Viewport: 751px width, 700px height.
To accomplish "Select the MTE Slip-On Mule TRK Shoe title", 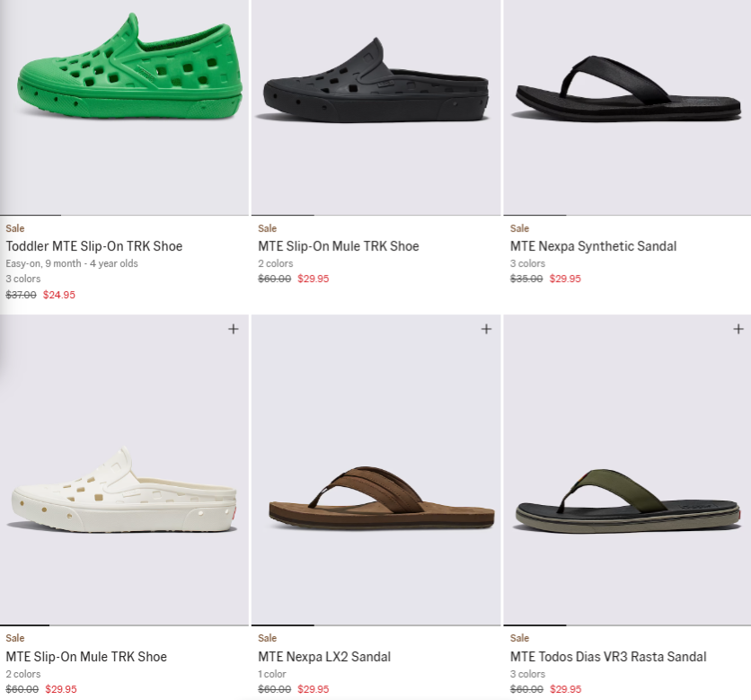I will click(339, 246).
